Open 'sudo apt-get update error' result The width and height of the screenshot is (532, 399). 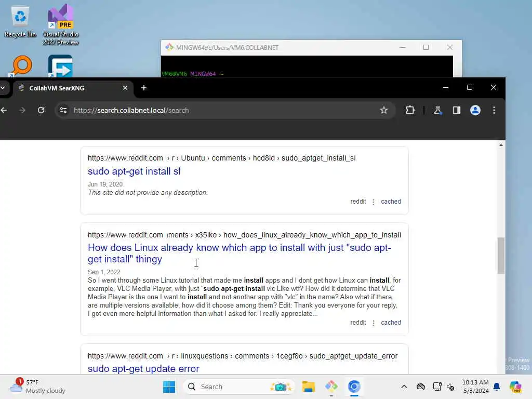tap(143, 369)
